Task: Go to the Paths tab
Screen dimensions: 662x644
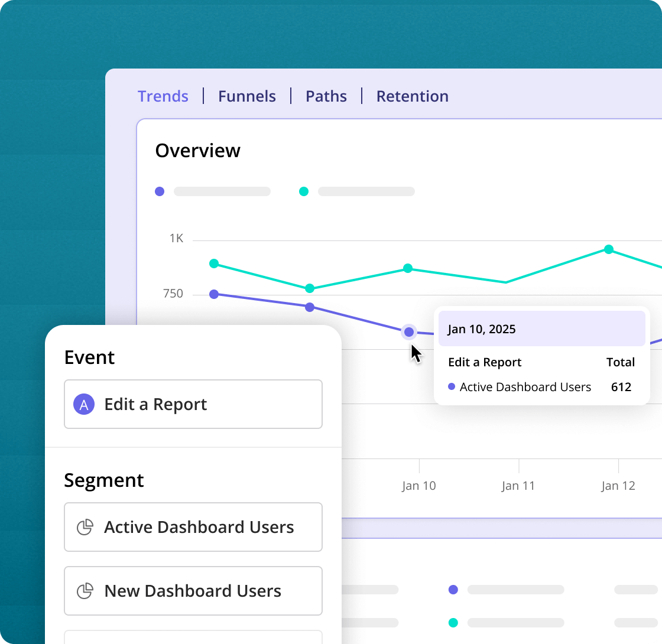Action: [326, 96]
